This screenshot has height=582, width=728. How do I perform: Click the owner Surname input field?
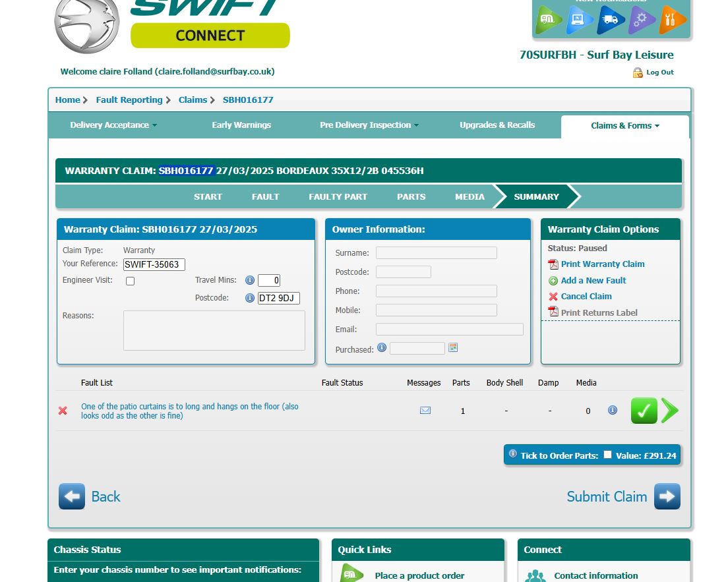[x=437, y=253]
